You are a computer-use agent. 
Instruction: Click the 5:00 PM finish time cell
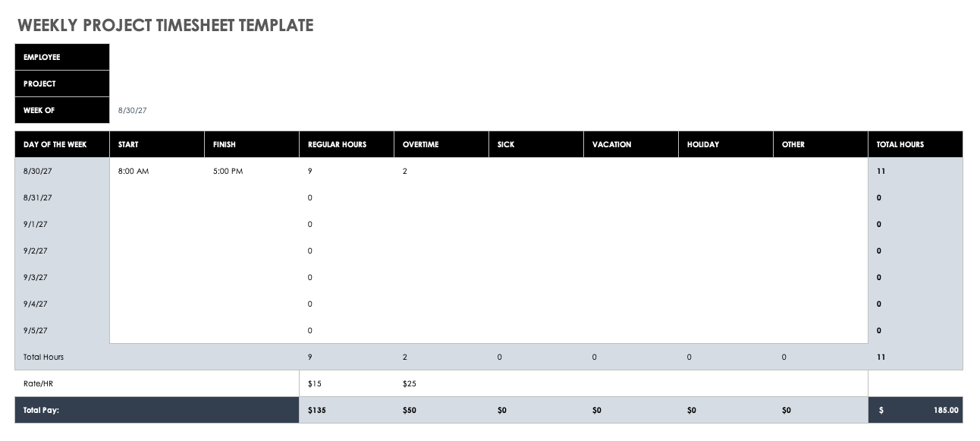tap(228, 171)
